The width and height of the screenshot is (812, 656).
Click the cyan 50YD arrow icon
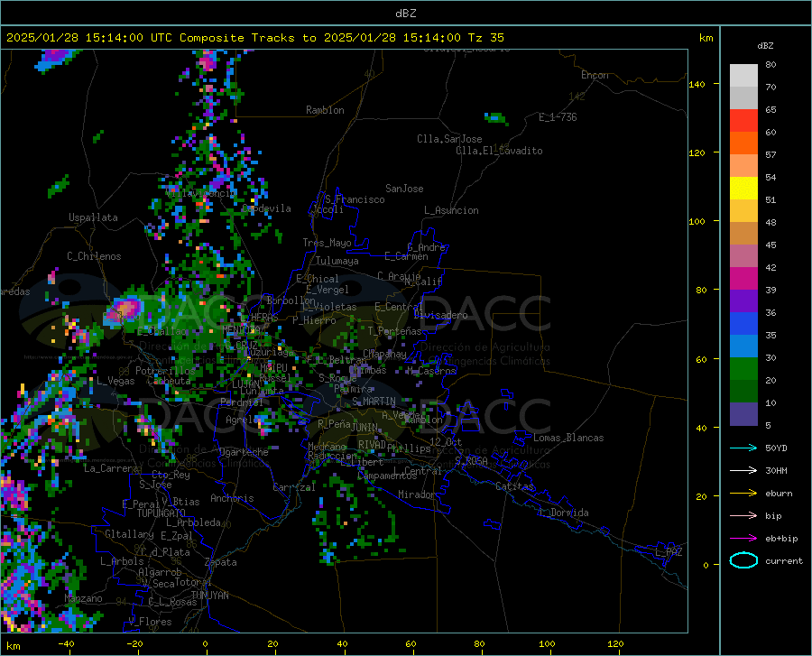[743, 448]
